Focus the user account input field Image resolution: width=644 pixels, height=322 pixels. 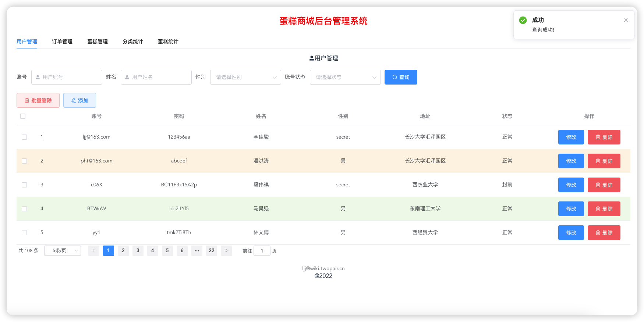coord(70,77)
